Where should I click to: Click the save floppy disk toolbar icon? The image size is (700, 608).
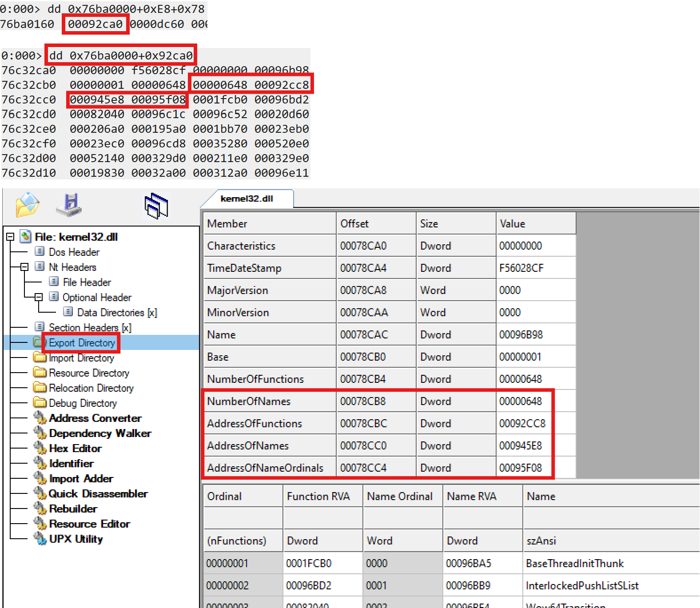point(70,205)
